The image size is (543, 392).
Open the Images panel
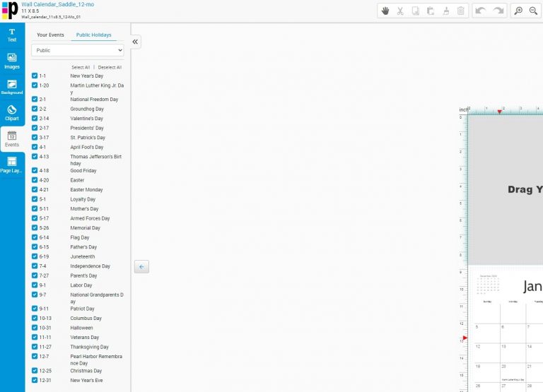pyautogui.click(x=12, y=61)
